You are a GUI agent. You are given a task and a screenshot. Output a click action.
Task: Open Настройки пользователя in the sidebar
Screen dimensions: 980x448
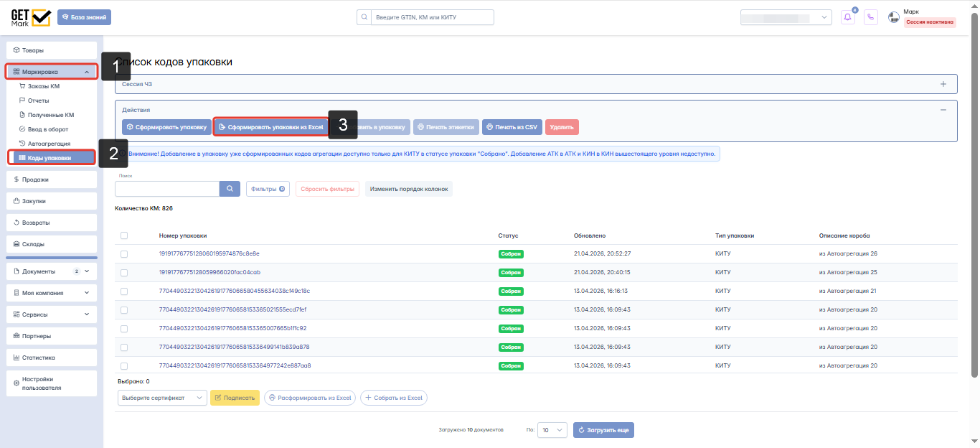pyautogui.click(x=52, y=383)
